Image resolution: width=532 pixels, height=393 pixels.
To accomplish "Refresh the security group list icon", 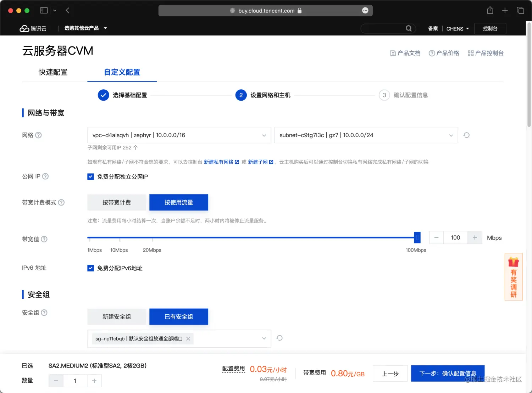I will (279, 338).
